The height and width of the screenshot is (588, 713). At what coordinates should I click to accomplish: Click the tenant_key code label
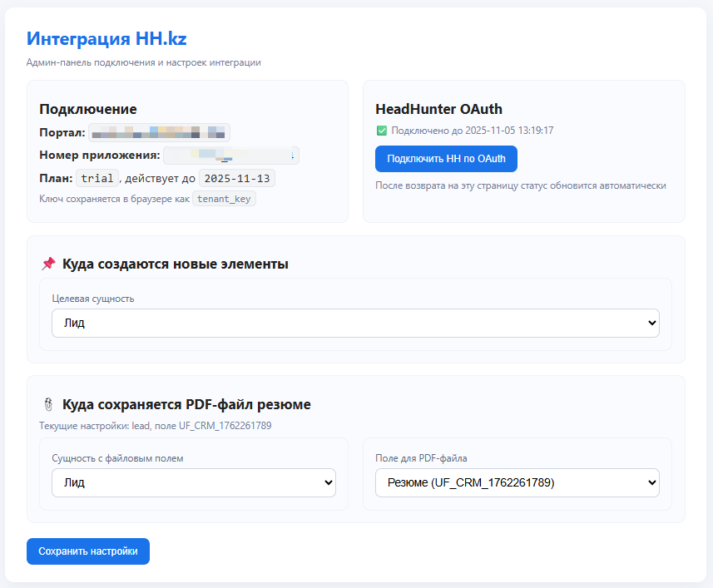(x=224, y=199)
